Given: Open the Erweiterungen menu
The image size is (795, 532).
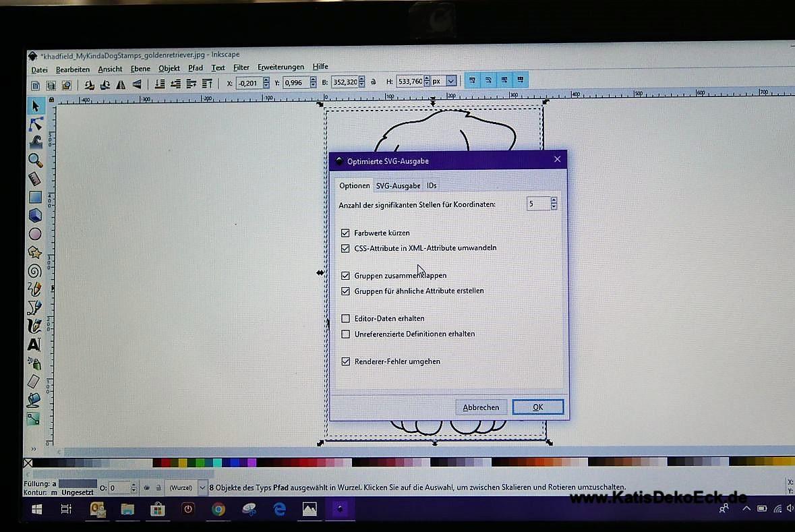Looking at the screenshot, I should tap(281, 67).
